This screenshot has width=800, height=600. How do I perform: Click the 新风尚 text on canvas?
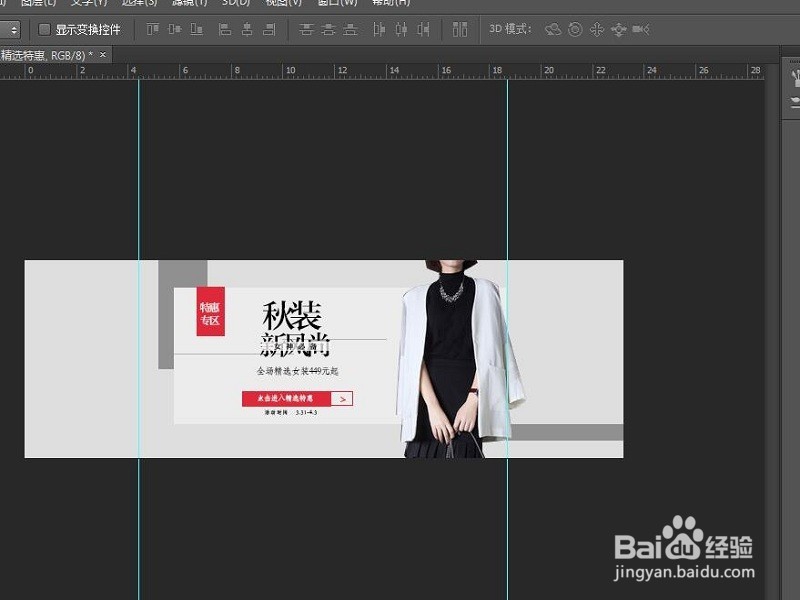[x=295, y=344]
